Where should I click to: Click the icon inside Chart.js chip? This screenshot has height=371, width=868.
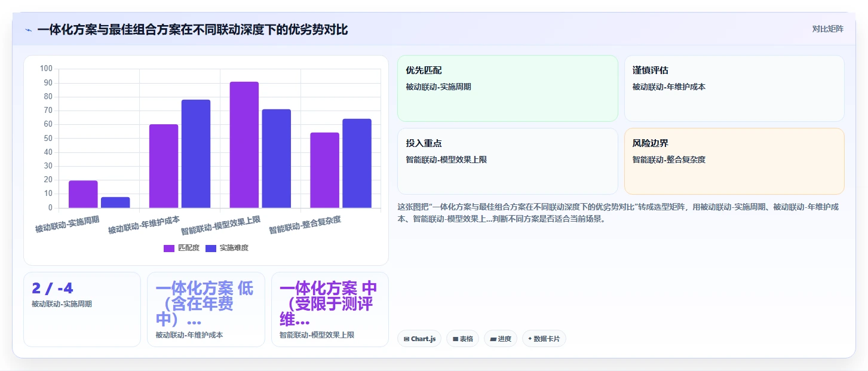(x=406, y=339)
